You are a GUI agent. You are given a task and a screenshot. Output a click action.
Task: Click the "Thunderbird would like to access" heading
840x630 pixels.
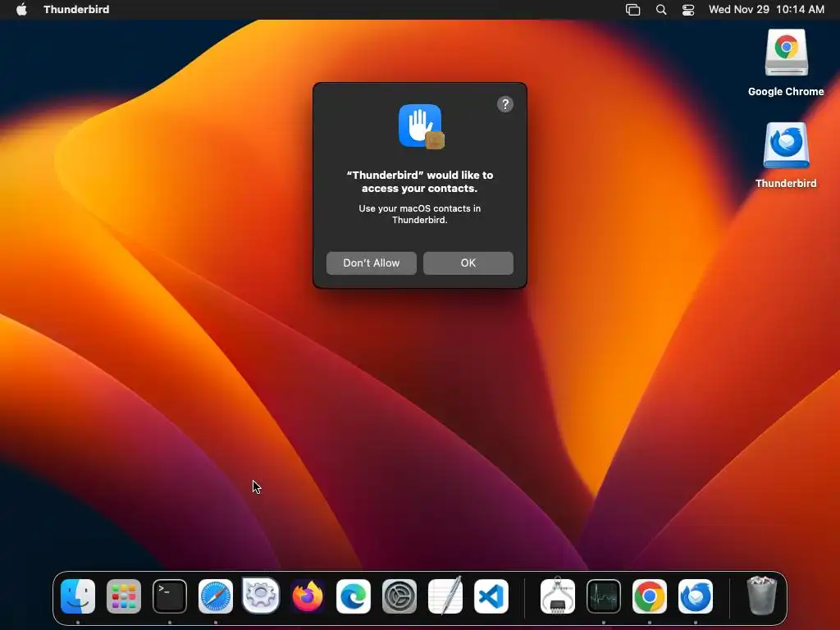(420, 181)
